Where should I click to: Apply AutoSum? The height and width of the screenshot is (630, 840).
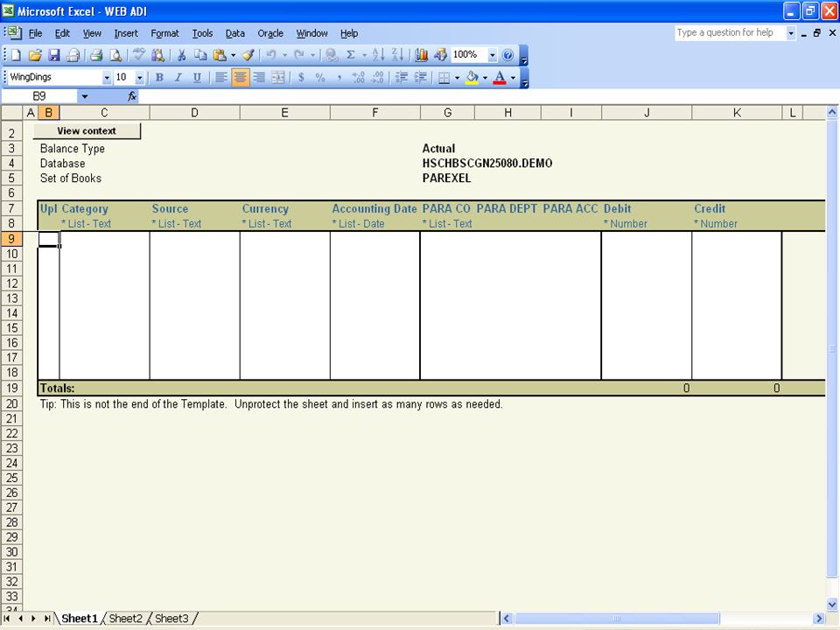coord(350,54)
